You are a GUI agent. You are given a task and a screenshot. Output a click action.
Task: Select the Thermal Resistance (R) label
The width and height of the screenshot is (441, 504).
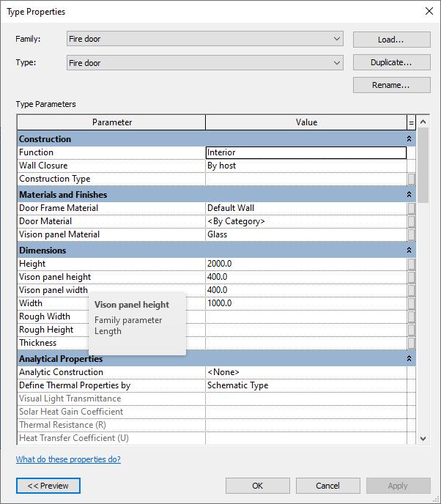click(x=63, y=425)
